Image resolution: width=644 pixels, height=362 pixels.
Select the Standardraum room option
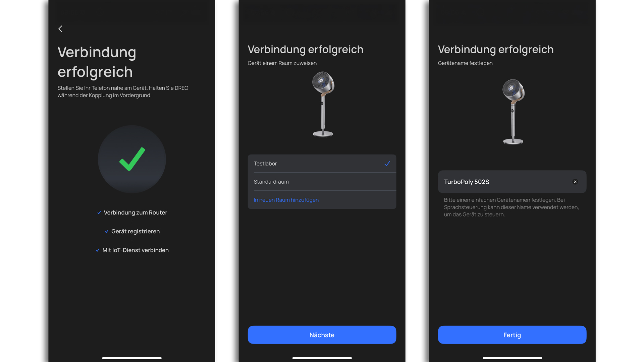tap(322, 182)
